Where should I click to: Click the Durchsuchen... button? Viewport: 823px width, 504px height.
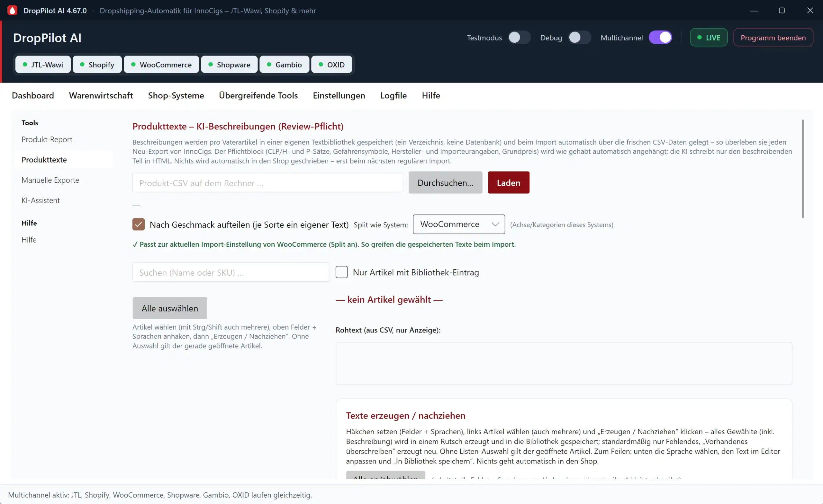point(445,182)
